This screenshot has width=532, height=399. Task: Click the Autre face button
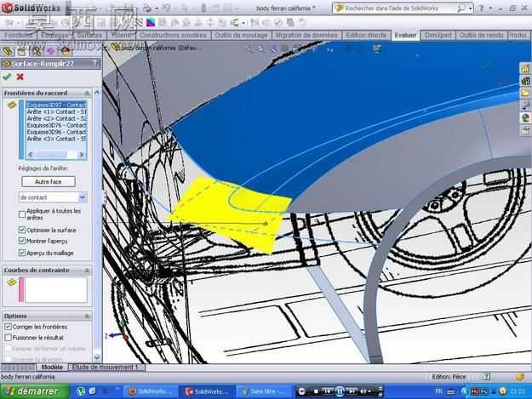pos(49,182)
